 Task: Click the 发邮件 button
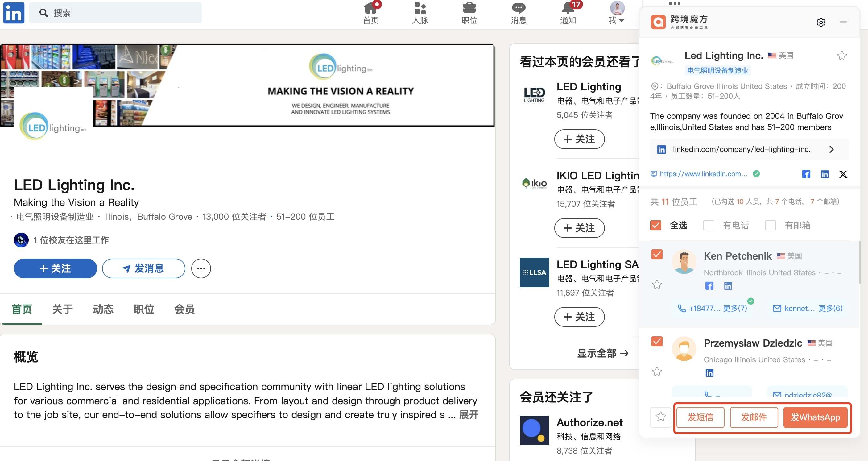coord(754,417)
